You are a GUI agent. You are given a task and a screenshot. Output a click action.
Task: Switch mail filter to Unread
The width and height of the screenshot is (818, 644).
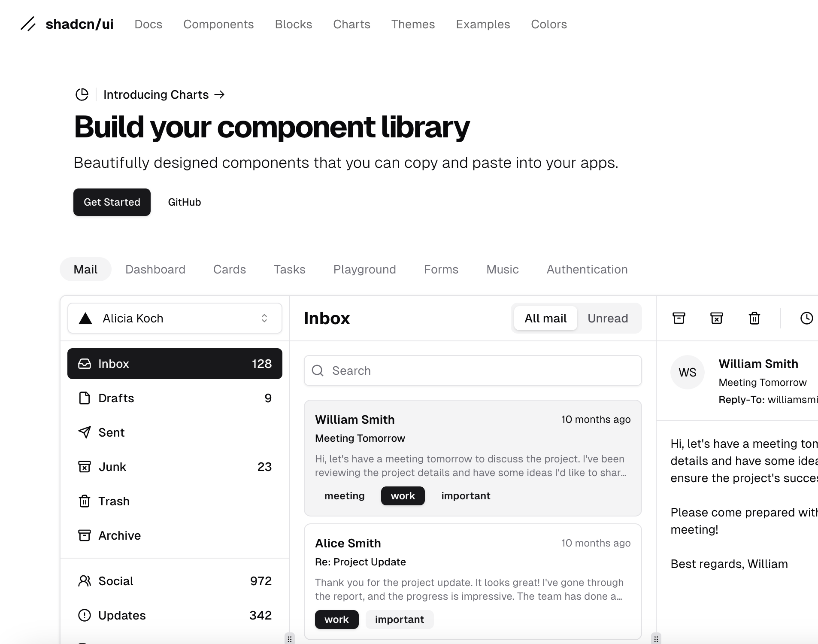click(x=608, y=318)
